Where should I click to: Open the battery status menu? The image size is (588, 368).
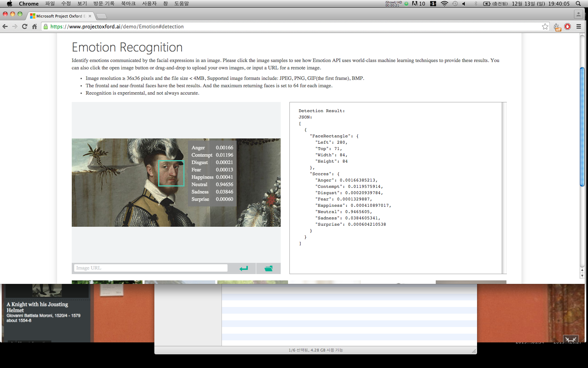click(487, 4)
